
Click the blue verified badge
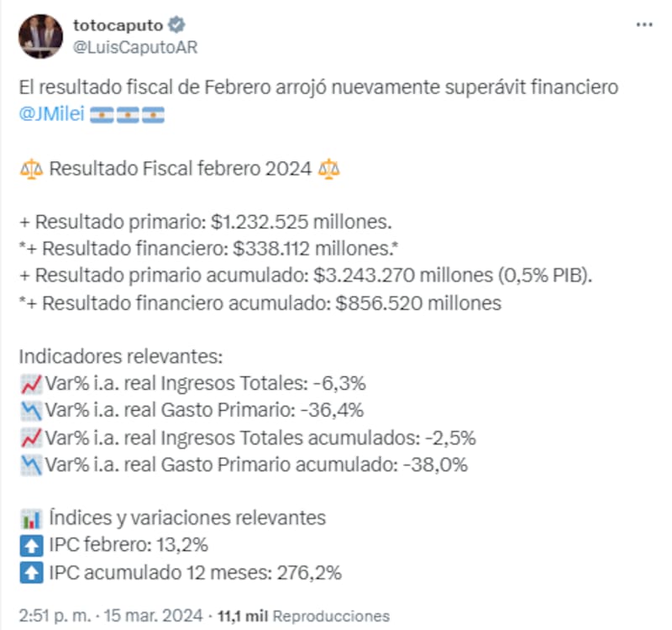181,26
